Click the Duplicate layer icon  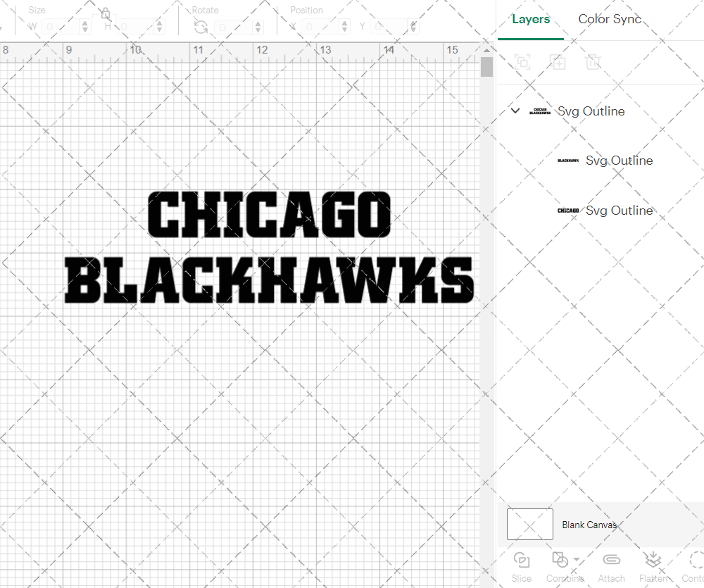tap(558, 62)
